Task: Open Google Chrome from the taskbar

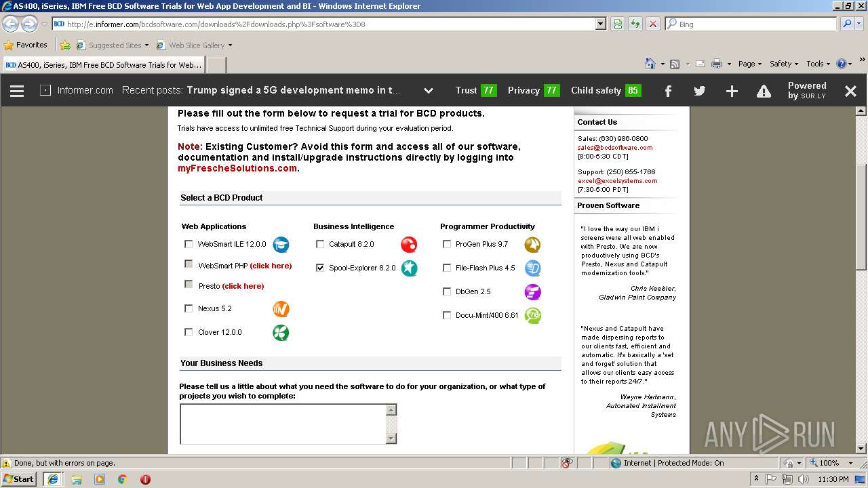Action: [x=123, y=479]
